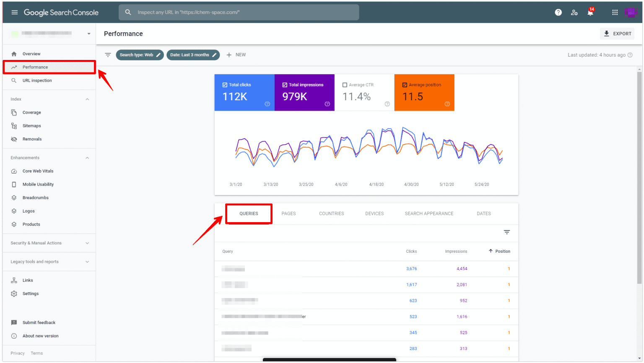Expand Legacy tools and reports section
This screenshot has width=644, height=363.
tap(87, 262)
